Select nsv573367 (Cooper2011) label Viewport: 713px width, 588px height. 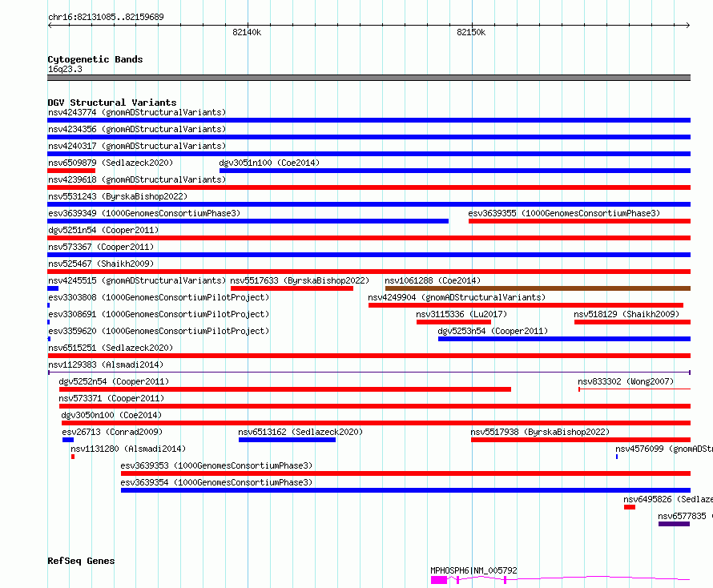click(101, 247)
